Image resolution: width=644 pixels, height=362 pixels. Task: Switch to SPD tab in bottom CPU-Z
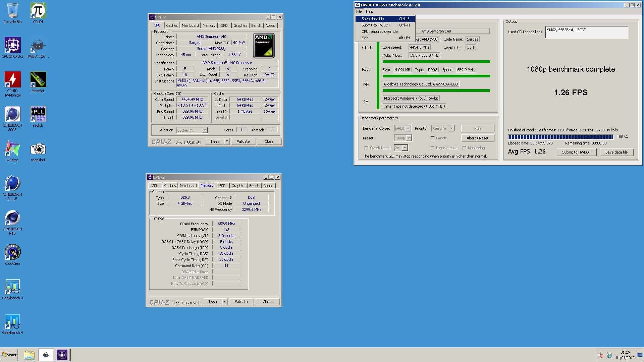click(x=222, y=186)
